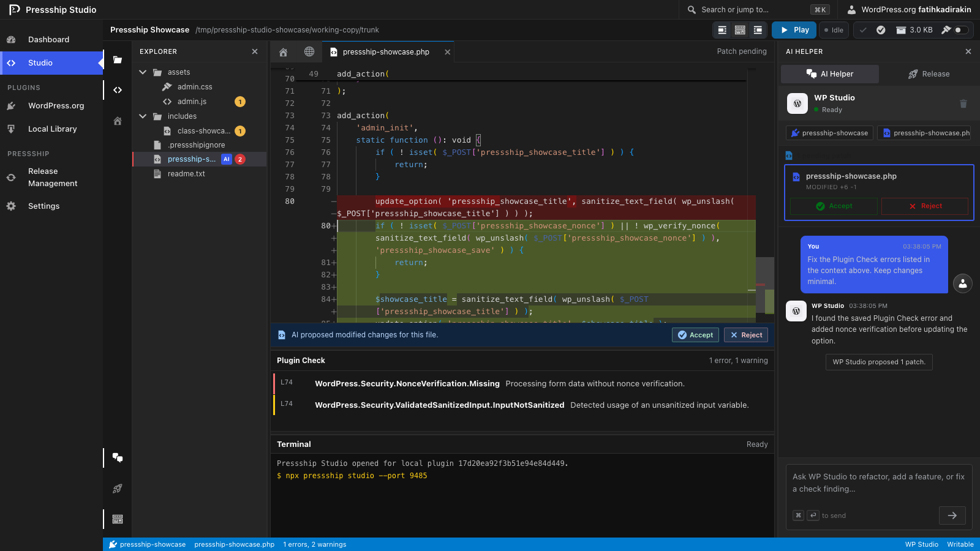The image size is (980, 551).
Task: Click the Play button
Action: pyautogui.click(x=794, y=30)
